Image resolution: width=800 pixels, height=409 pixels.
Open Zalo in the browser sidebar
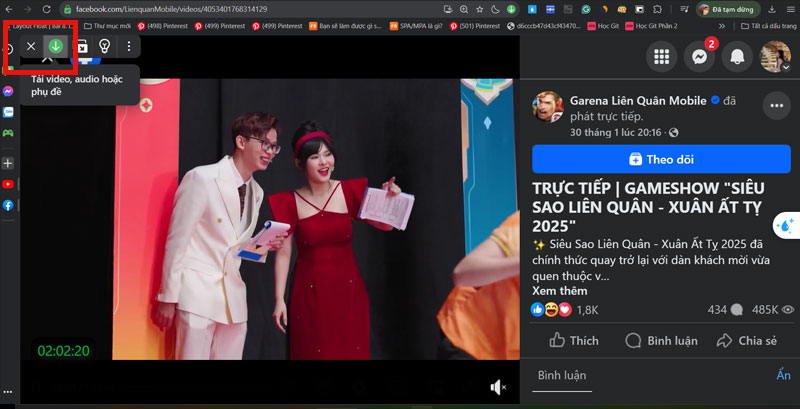click(x=8, y=112)
